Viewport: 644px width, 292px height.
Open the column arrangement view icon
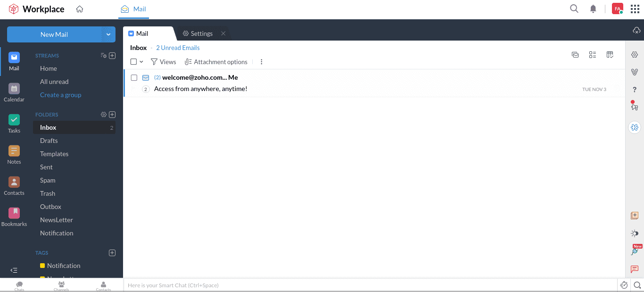coord(610,55)
